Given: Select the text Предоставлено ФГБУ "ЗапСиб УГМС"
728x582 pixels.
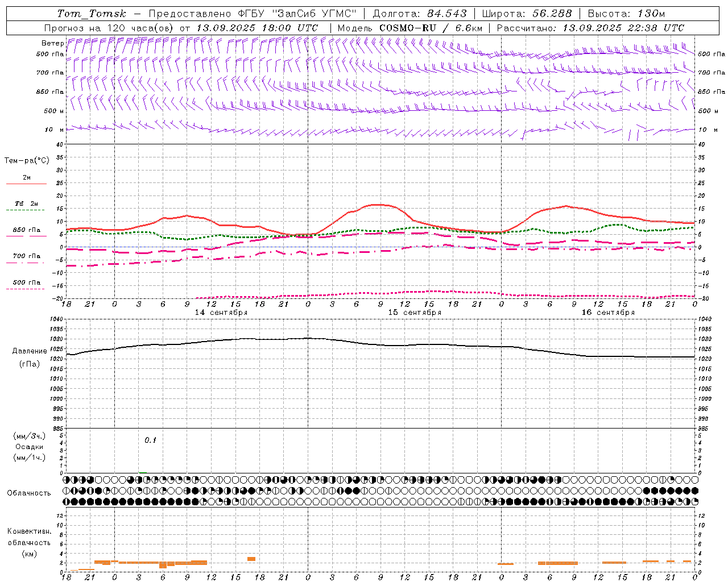Looking at the screenshot, I should click(x=253, y=14).
